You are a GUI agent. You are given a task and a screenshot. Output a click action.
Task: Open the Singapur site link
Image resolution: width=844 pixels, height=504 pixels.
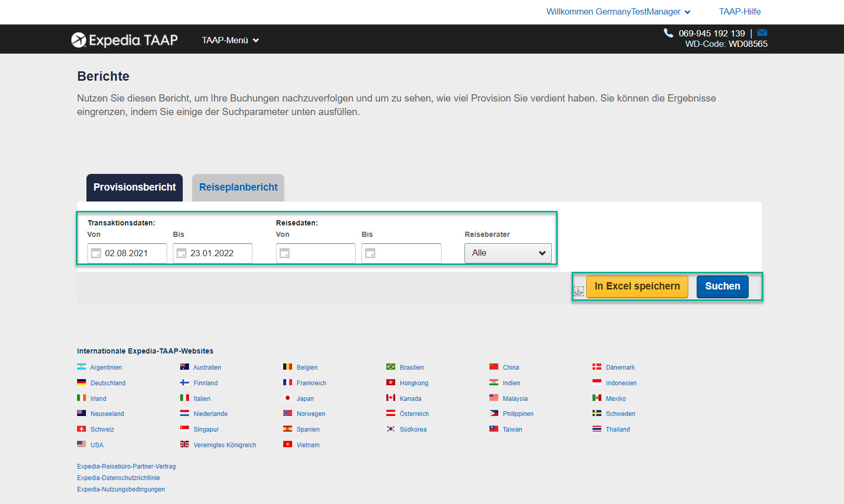click(206, 430)
